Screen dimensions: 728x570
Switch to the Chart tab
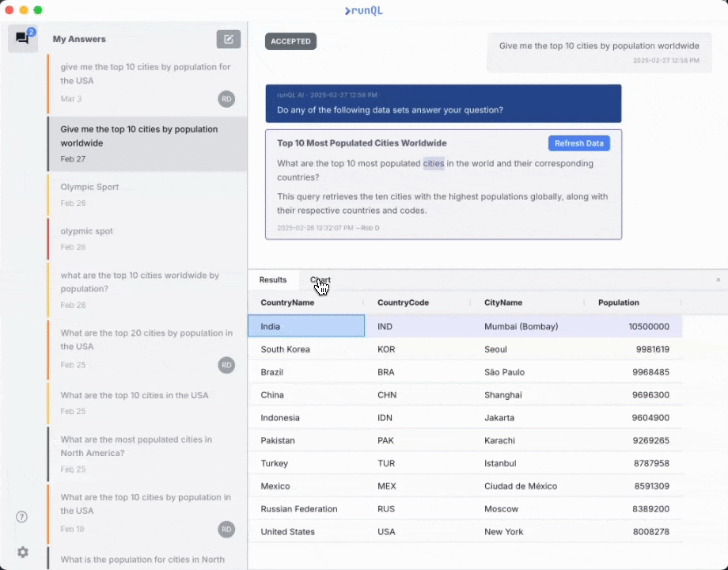pyautogui.click(x=320, y=279)
